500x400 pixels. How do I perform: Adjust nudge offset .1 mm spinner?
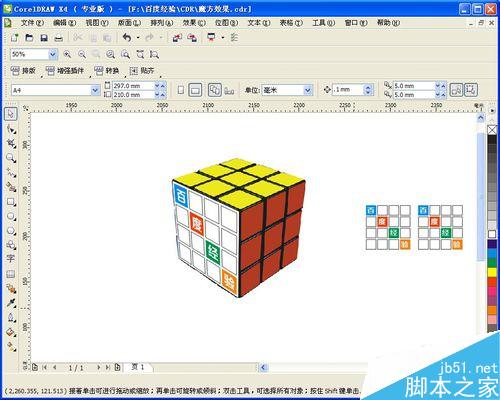368,90
